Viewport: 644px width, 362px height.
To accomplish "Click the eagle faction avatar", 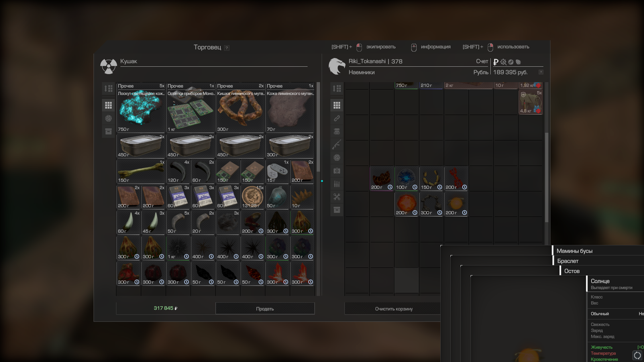I will click(337, 66).
